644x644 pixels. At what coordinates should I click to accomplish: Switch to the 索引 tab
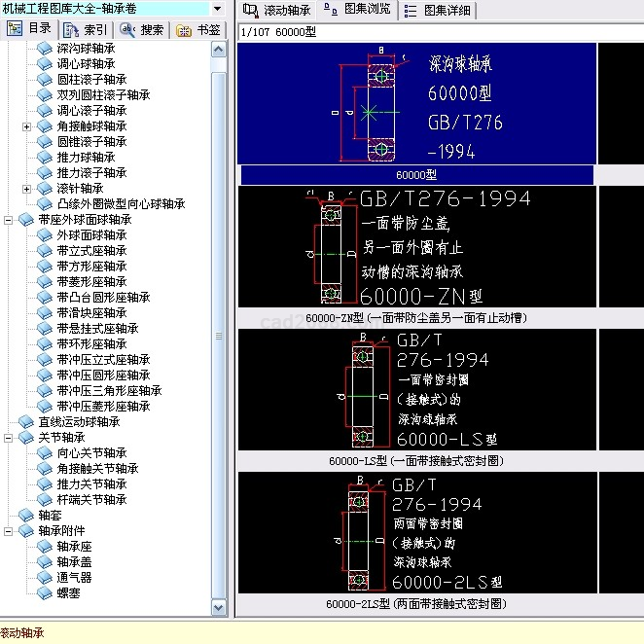click(86, 29)
